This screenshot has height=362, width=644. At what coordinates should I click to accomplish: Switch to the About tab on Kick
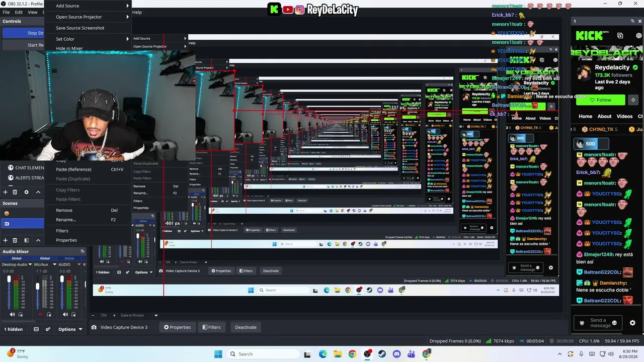(x=604, y=116)
